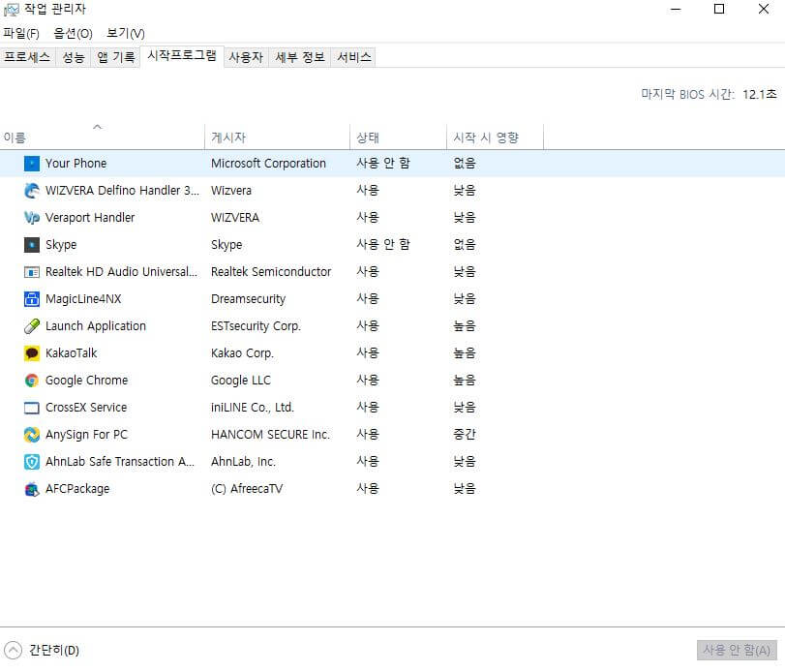Screen dimensions: 785x672
Task: Click the Veraport Handler icon
Action: pos(32,217)
